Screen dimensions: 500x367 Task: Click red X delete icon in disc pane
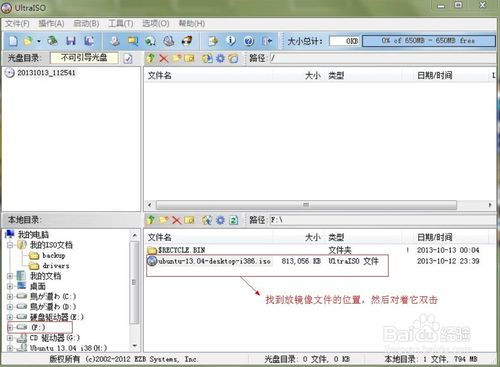point(164,59)
